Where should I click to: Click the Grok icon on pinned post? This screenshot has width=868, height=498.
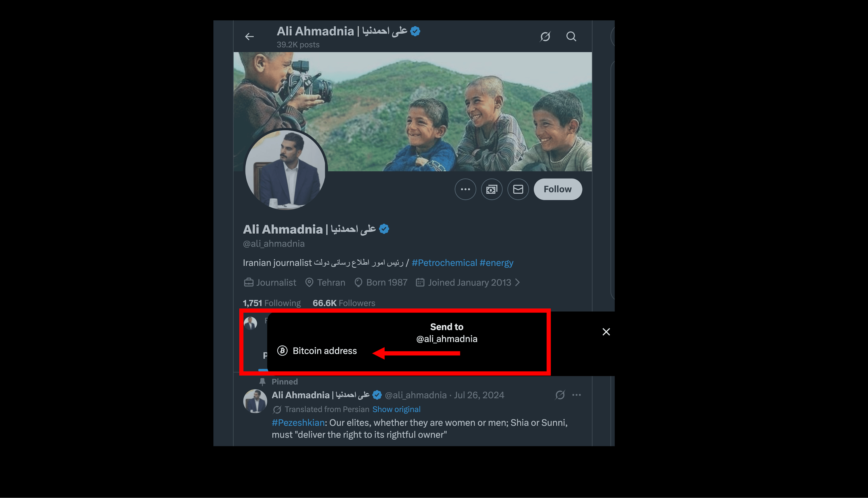560,395
